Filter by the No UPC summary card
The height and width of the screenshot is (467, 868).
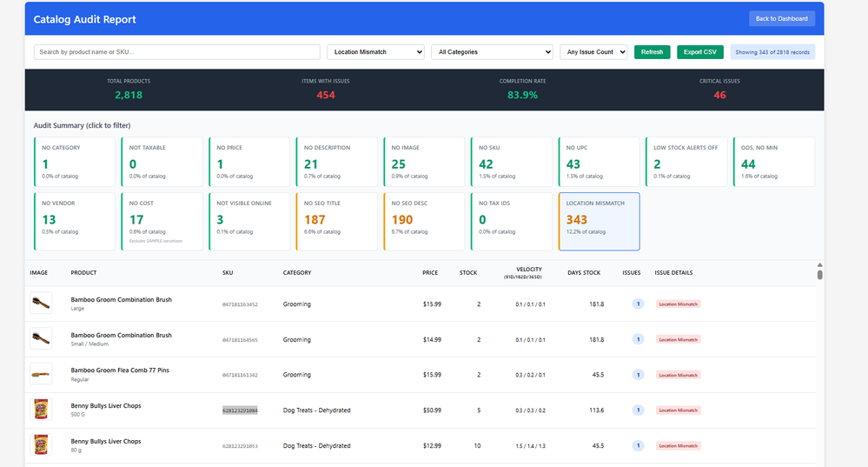[x=599, y=162]
